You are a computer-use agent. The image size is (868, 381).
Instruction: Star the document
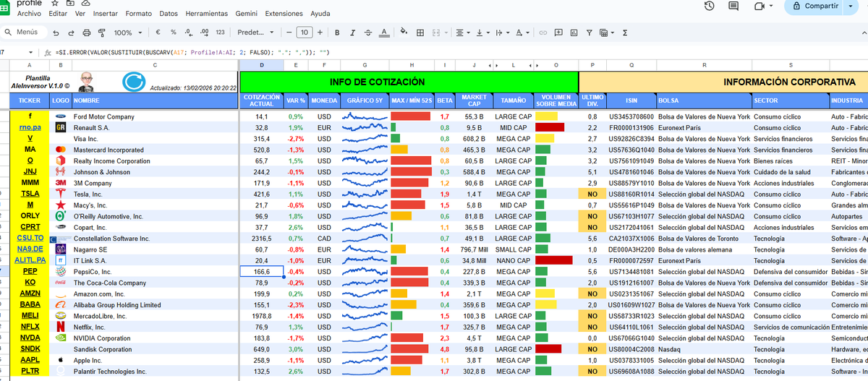[x=55, y=3]
